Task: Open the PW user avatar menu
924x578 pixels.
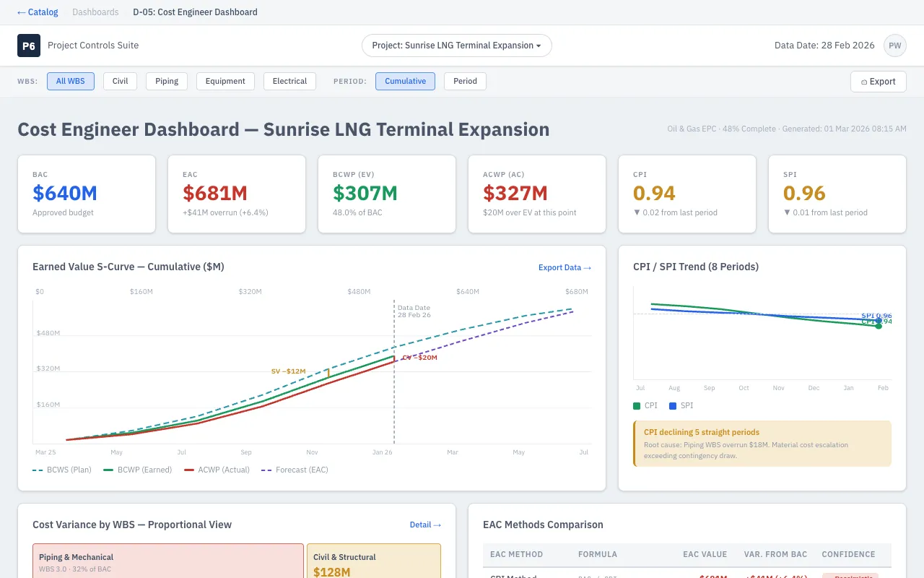Action: click(894, 45)
